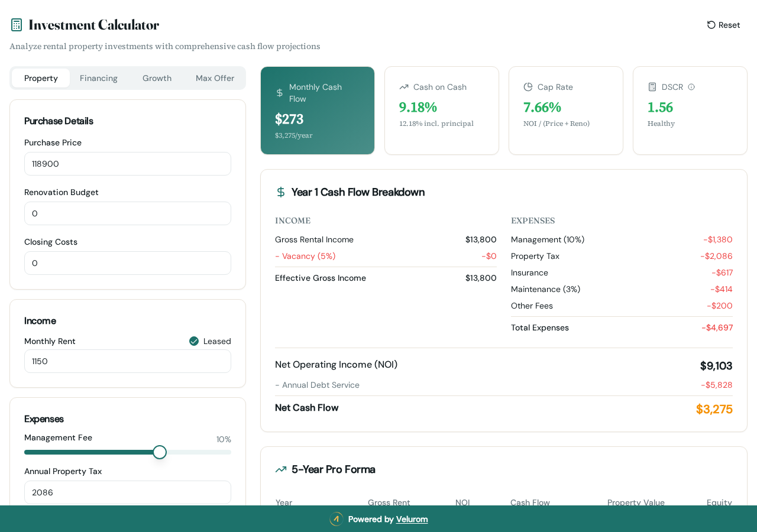Click the -$4,697 total expenses amount
This screenshot has height=532, width=757.
(x=717, y=327)
